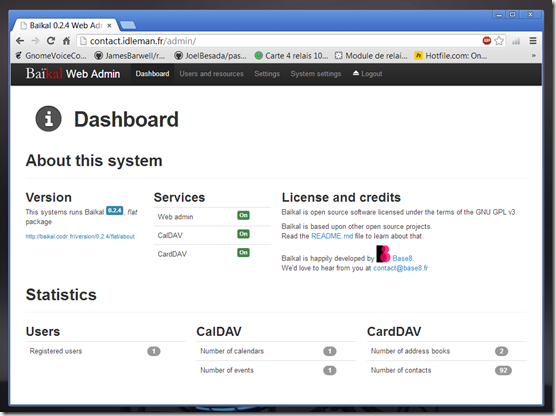The width and height of the screenshot is (556, 416).
Task: Click the browser Back arrow
Action: pos(20,41)
